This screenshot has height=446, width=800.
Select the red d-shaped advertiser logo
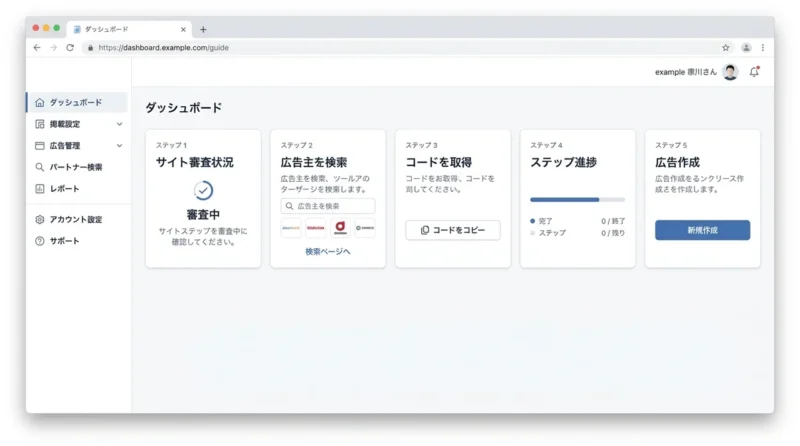[x=340, y=228]
